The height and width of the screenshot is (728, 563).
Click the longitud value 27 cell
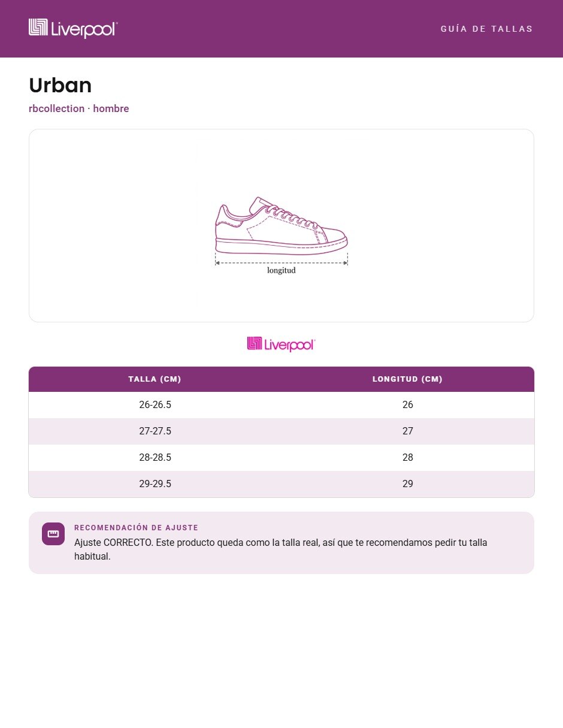(407, 431)
